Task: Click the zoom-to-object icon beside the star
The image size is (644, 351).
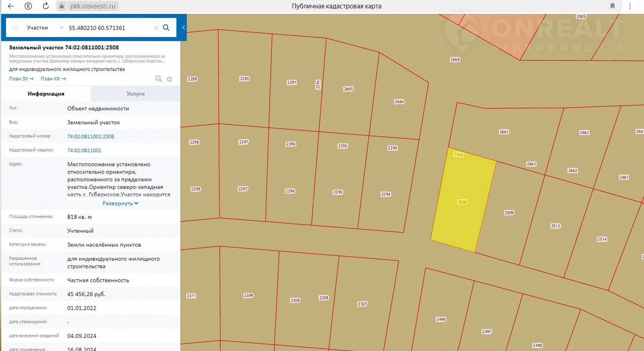Action: click(158, 79)
